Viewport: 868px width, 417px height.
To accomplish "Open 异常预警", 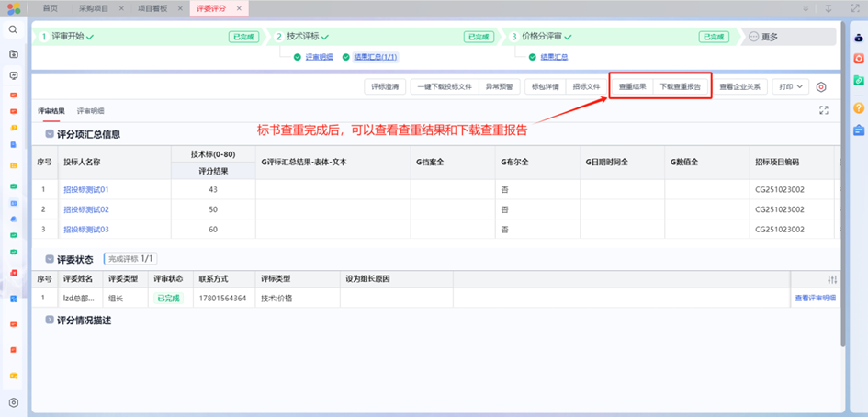I will pos(500,87).
